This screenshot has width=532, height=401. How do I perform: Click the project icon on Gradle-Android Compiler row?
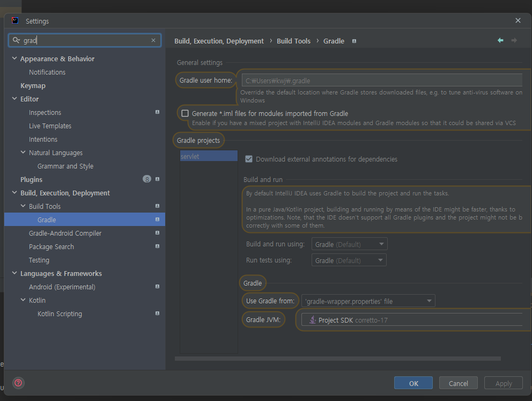158,232
